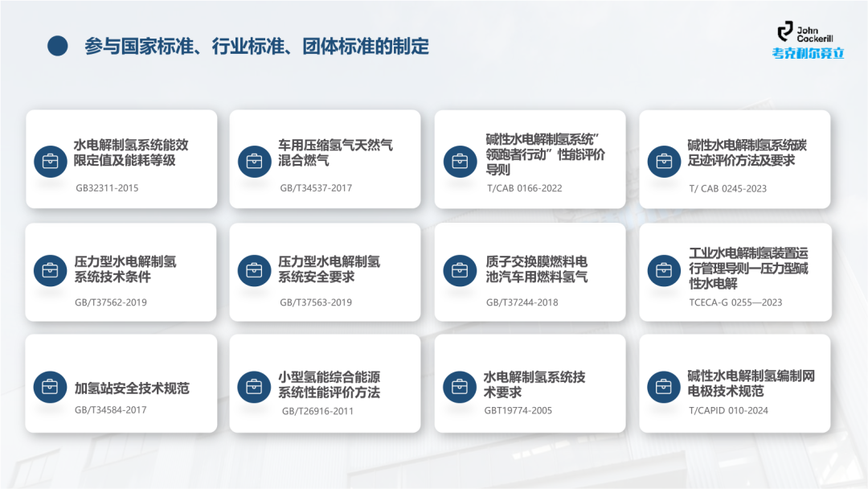Click briefcase icon beside T/CAB 0166-2022 card
Screen dimensions: 868x489
pyautogui.click(x=460, y=161)
